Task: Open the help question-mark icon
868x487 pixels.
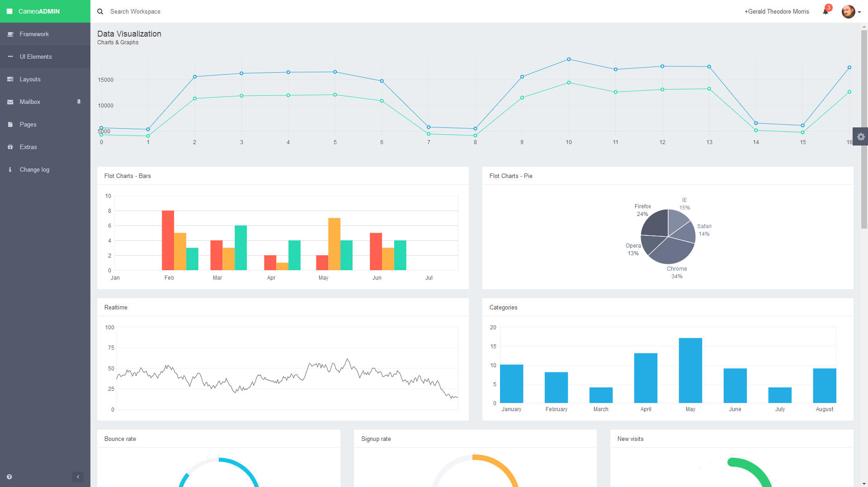Action: click(9, 477)
